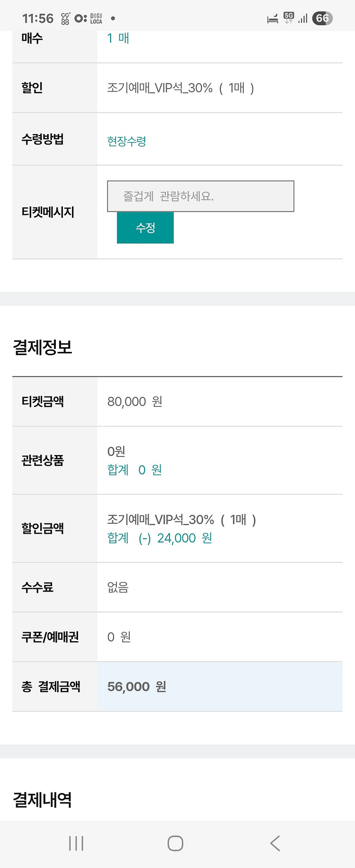Tap the 결제정보 section heading

(x=43, y=347)
